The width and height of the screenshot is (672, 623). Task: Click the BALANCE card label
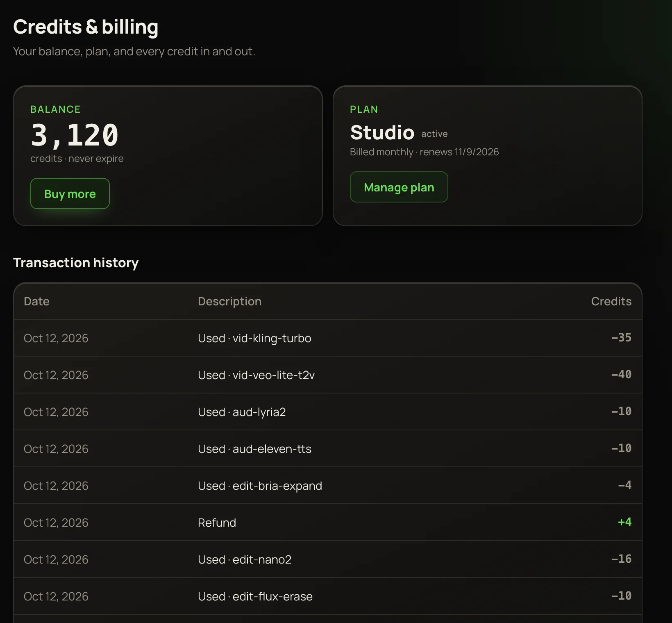click(x=55, y=109)
